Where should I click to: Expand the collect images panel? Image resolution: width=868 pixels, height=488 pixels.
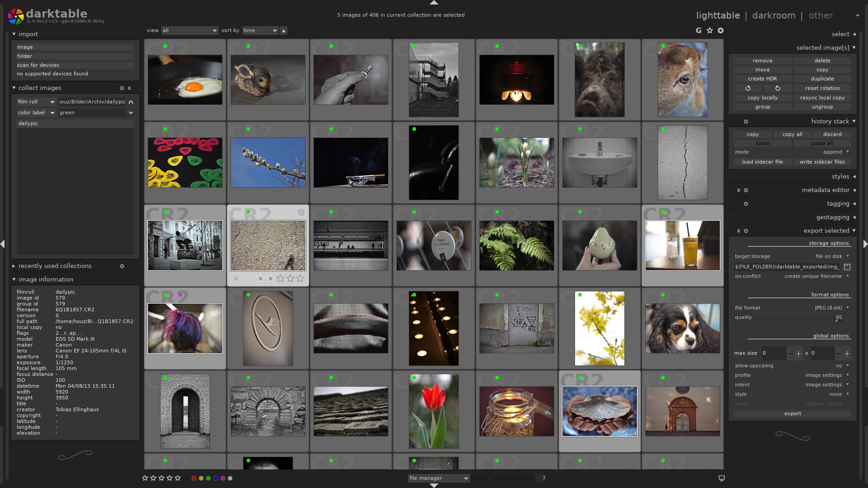(13, 88)
